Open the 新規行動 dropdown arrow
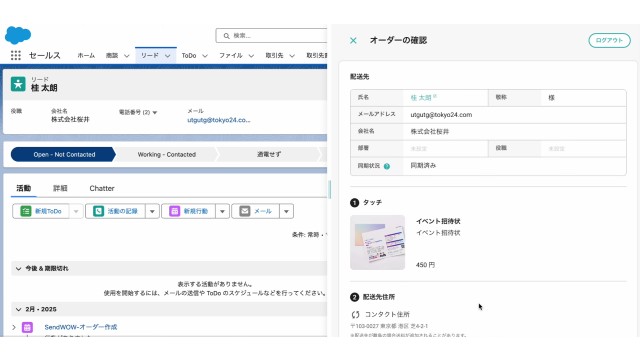Screen dimensions: 640x360 tap(222, 211)
